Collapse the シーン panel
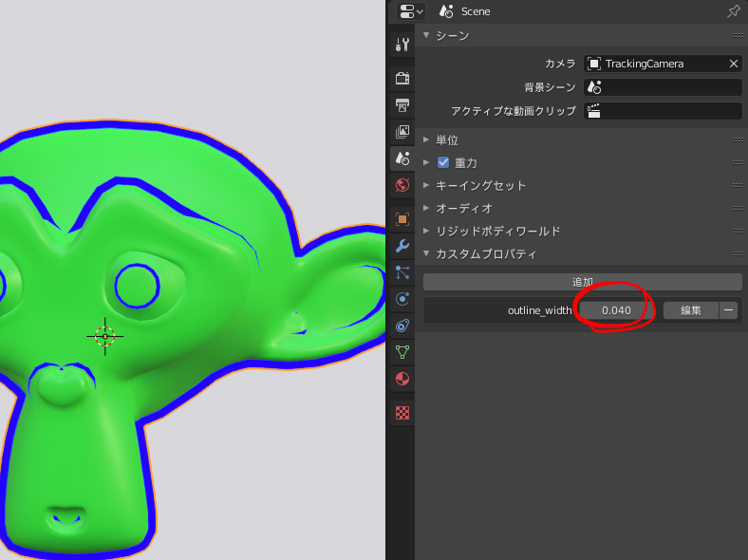Viewport: 748px width, 560px height. (x=426, y=35)
